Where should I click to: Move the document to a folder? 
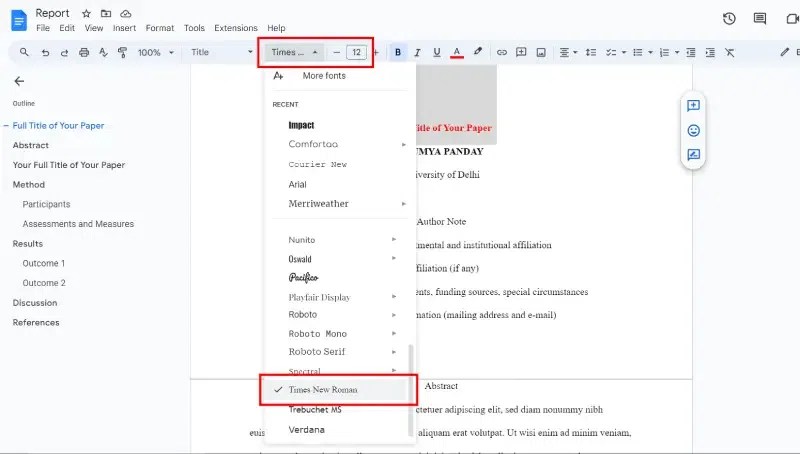point(106,14)
